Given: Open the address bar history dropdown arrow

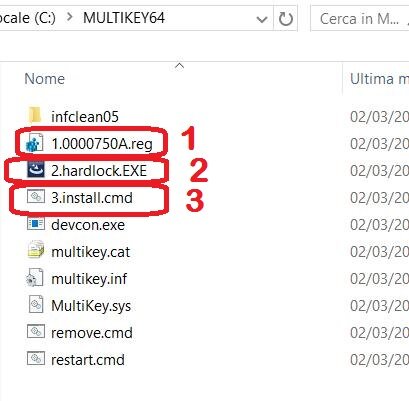Looking at the screenshot, I should coord(262,19).
